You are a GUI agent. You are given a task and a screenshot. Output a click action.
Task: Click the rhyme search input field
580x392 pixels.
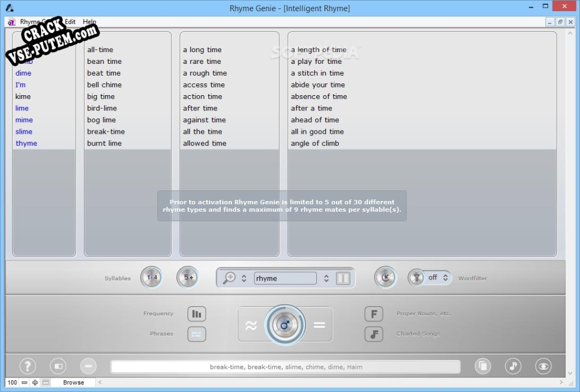(x=284, y=278)
